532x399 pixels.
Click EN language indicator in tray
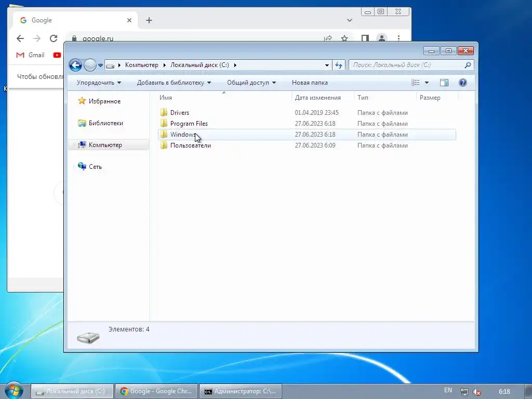448,390
